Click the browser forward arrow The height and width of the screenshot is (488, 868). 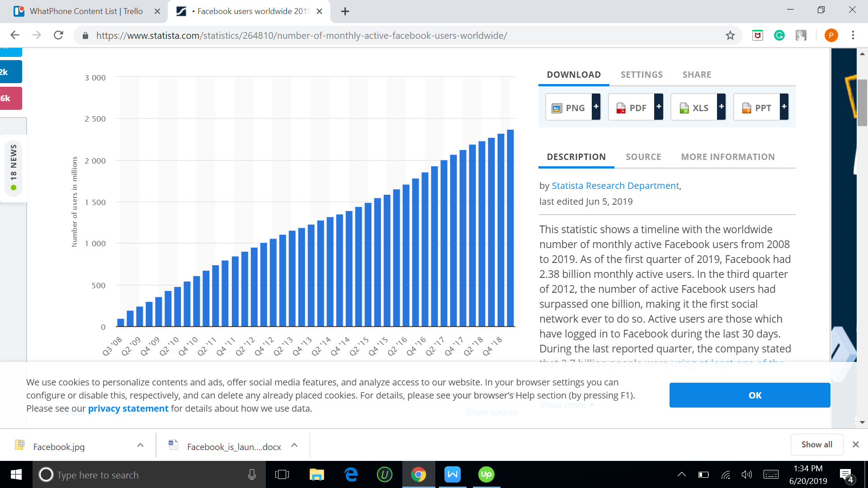tap(37, 35)
